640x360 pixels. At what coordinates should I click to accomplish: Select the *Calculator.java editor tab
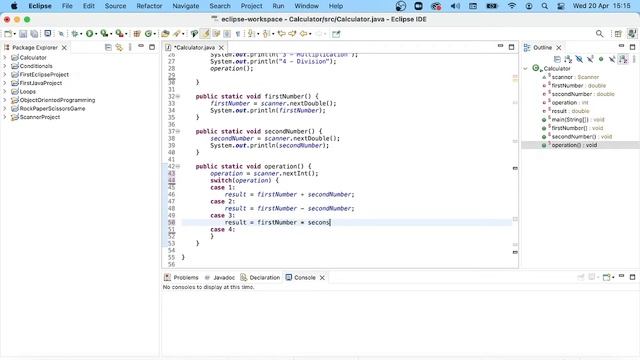coord(194,48)
